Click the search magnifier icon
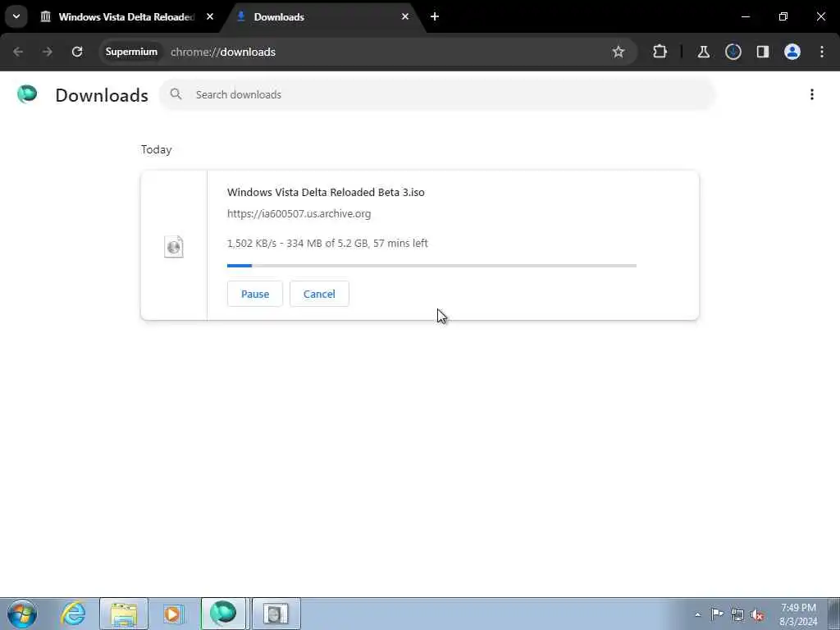The height and width of the screenshot is (630, 840). pos(176,94)
